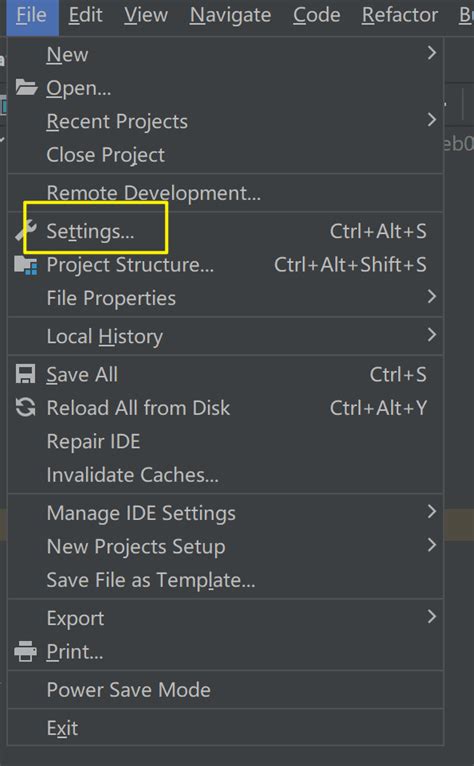Open the Edit menu
This screenshot has width=474, height=766.
click(86, 15)
